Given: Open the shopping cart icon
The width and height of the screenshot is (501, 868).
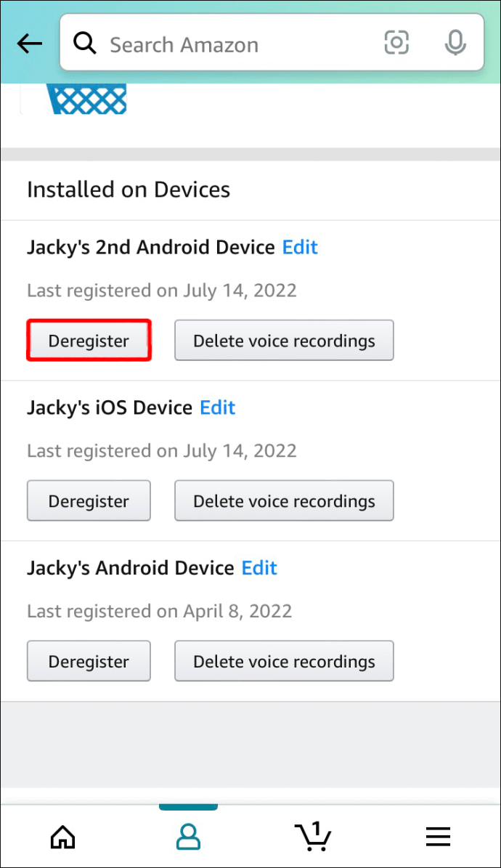Looking at the screenshot, I should pyautogui.click(x=312, y=837).
